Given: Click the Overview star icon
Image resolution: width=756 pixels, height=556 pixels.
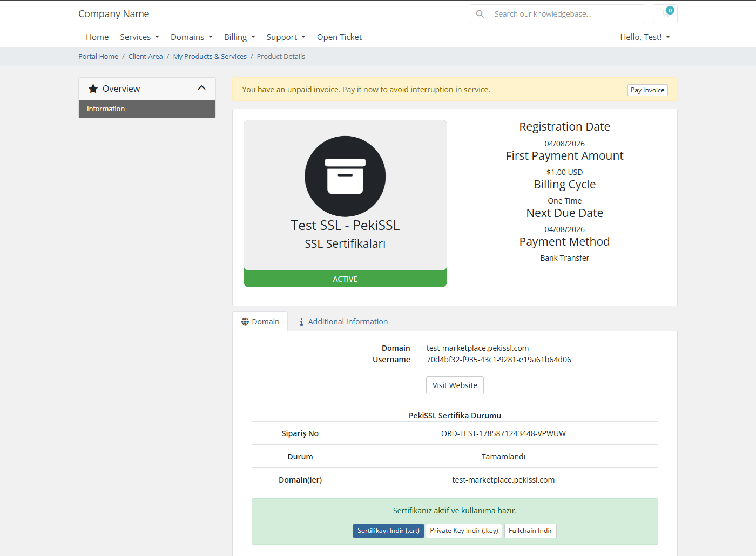Looking at the screenshot, I should click(x=93, y=89).
